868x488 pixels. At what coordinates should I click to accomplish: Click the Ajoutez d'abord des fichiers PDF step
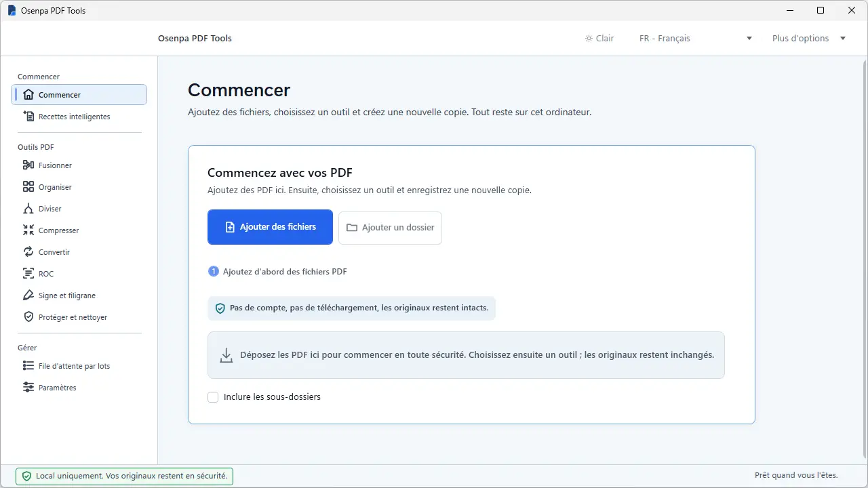click(278, 272)
